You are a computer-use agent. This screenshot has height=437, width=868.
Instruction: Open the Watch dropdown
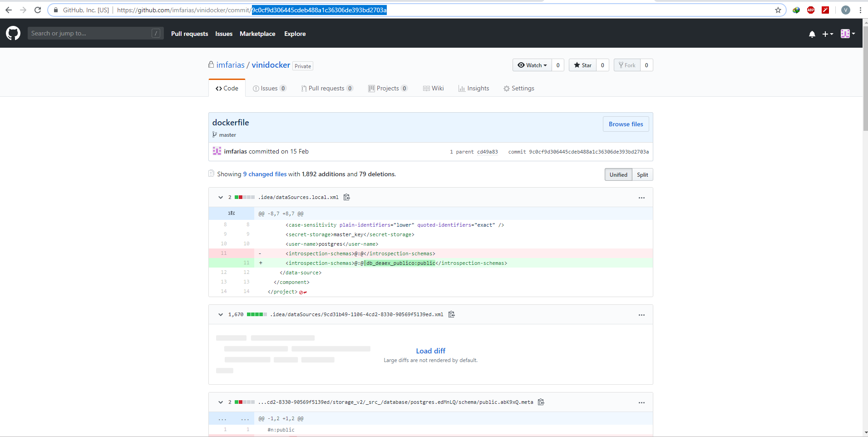tap(532, 65)
